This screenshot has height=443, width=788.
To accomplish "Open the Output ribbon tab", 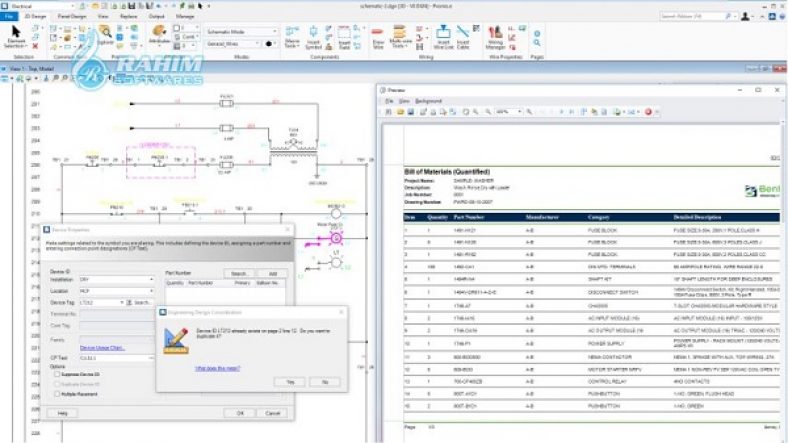I will tap(157, 16).
